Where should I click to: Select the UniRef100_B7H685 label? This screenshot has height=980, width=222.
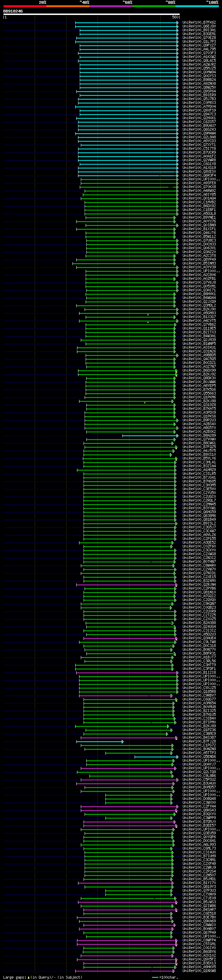point(199,481)
